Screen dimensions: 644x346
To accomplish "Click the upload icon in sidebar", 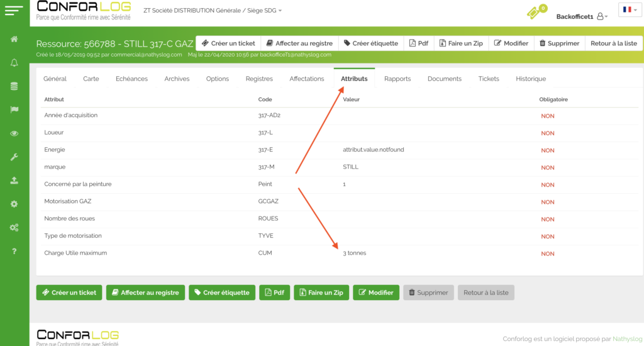I will pyautogui.click(x=14, y=180).
